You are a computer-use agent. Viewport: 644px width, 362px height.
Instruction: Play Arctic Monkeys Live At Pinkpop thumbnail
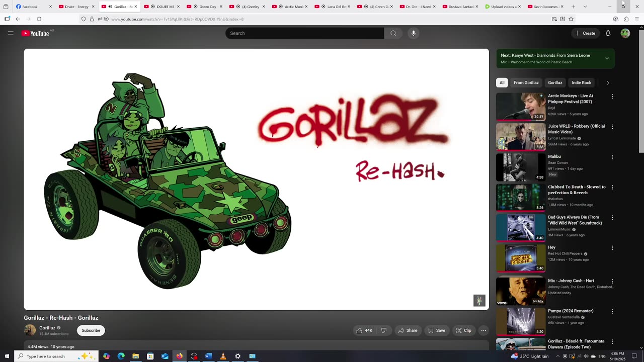click(x=520, y=106)
